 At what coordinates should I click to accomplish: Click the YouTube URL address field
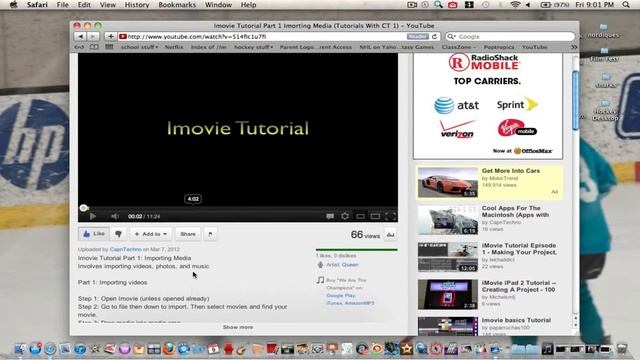(261, 36)
